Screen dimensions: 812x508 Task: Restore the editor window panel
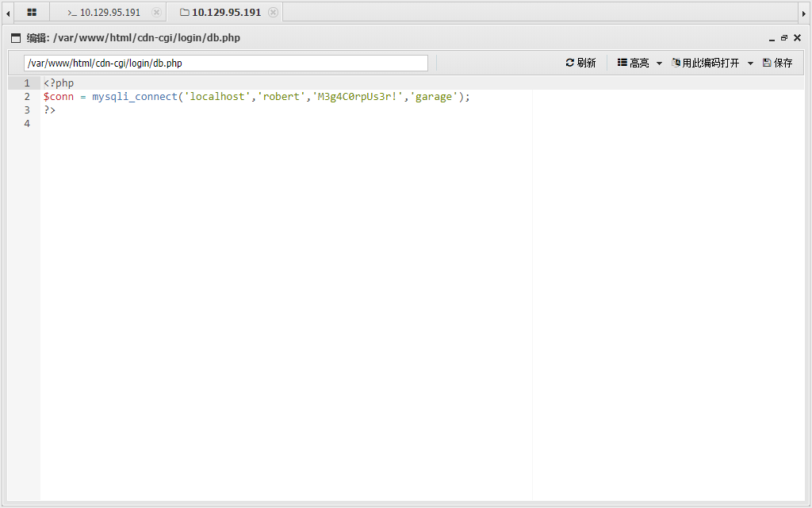click(x=784, y=38)
